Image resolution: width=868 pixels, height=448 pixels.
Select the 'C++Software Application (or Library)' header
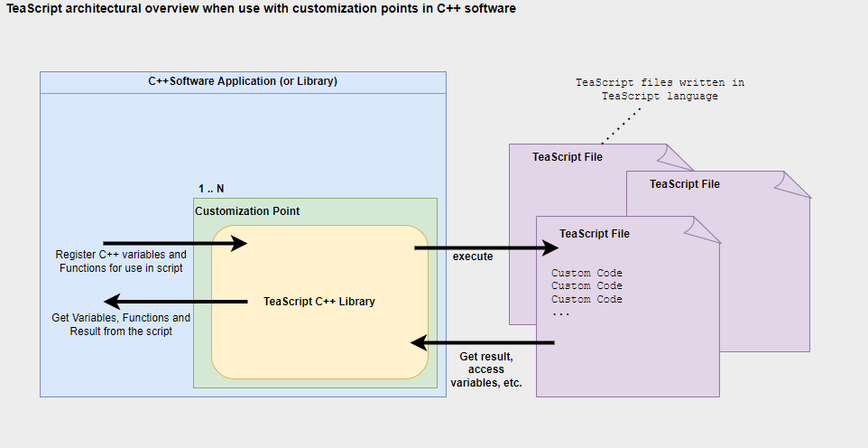coord(243,81)
